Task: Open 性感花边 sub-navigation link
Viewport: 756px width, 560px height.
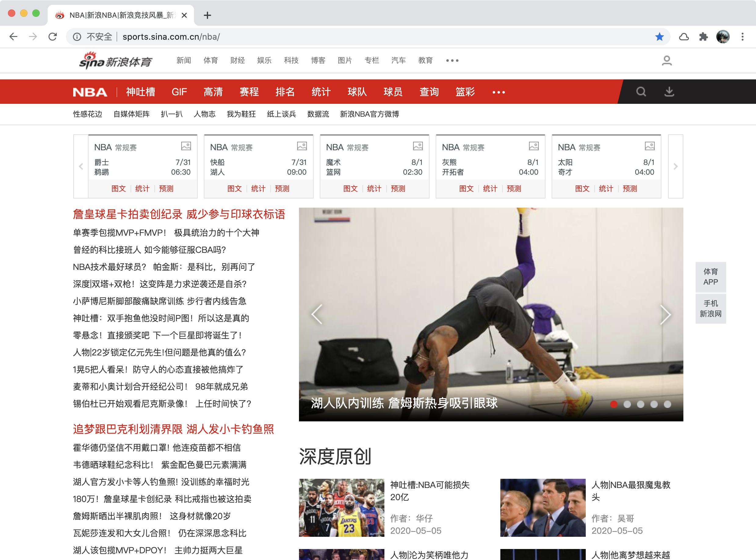Action: 87,114
